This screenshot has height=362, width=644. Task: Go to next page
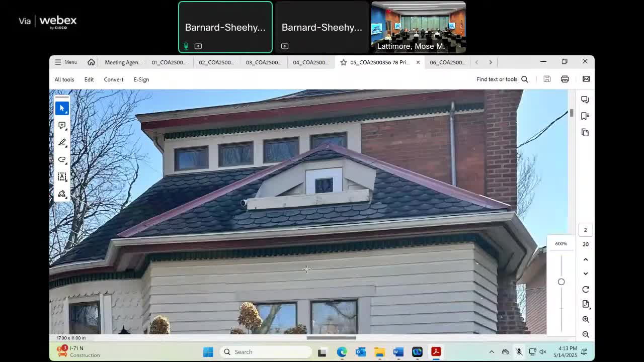point(586,274)
